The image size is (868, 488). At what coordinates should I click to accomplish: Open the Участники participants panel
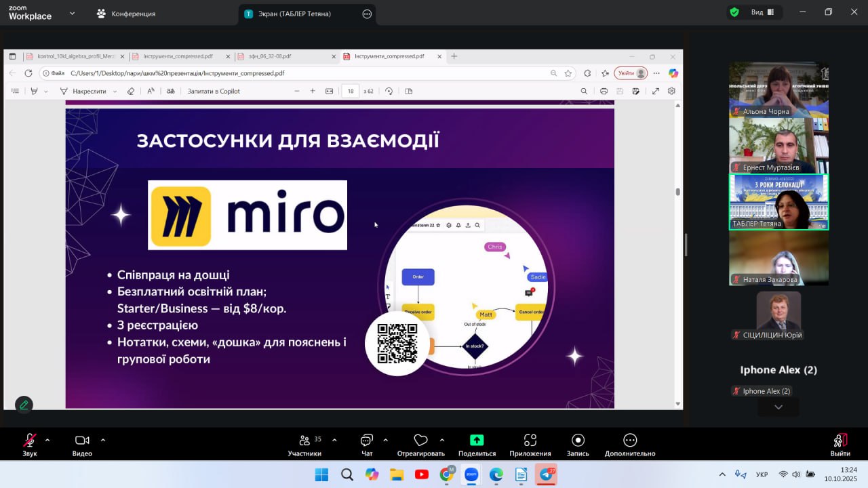click(304, 441)
